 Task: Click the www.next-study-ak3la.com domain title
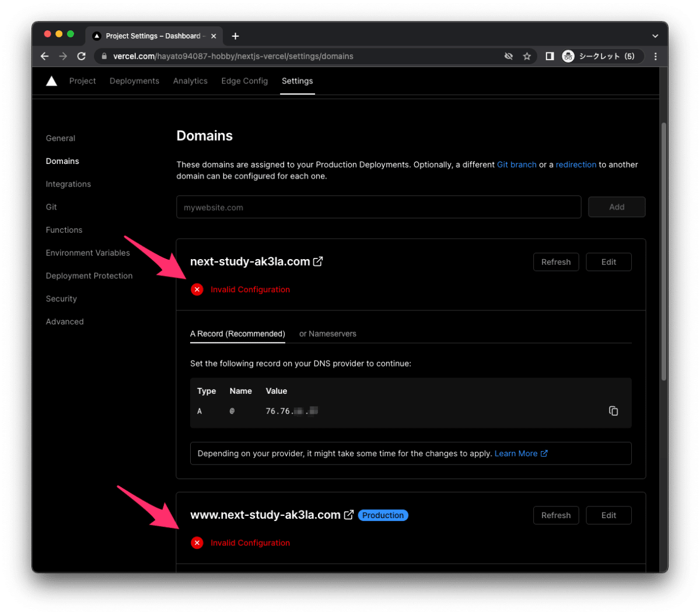265,515
